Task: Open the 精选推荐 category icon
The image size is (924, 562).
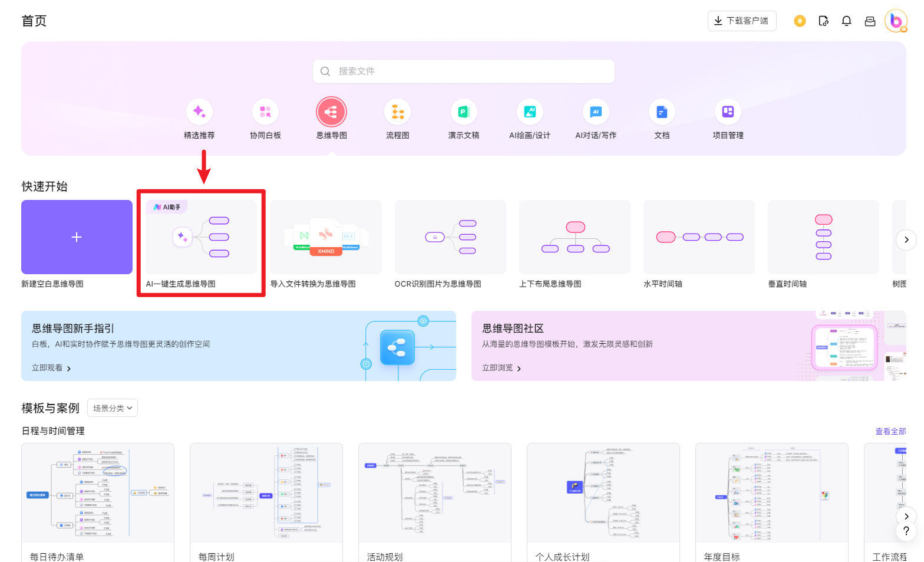Action: coord(199,111)
